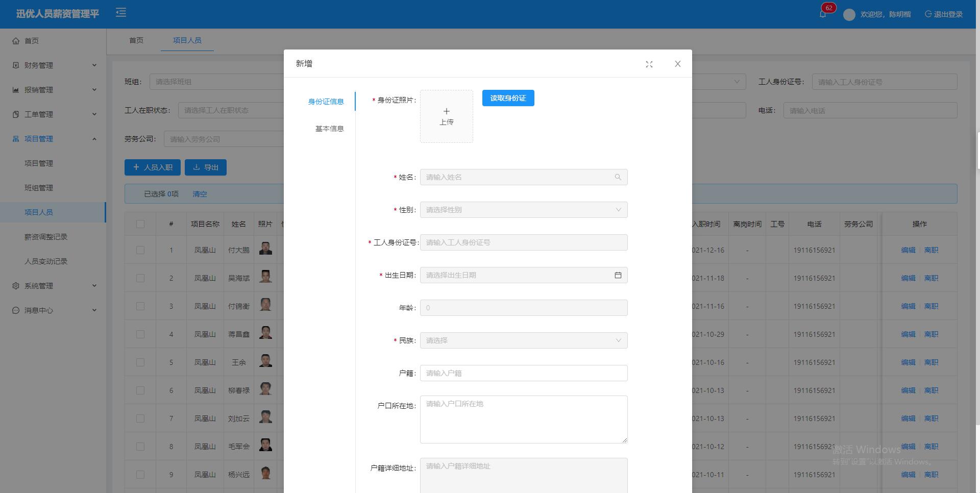The image size is (980, 493).
Task: Check the checkbox for row 5 王余
Action: (x=140, y=362)
